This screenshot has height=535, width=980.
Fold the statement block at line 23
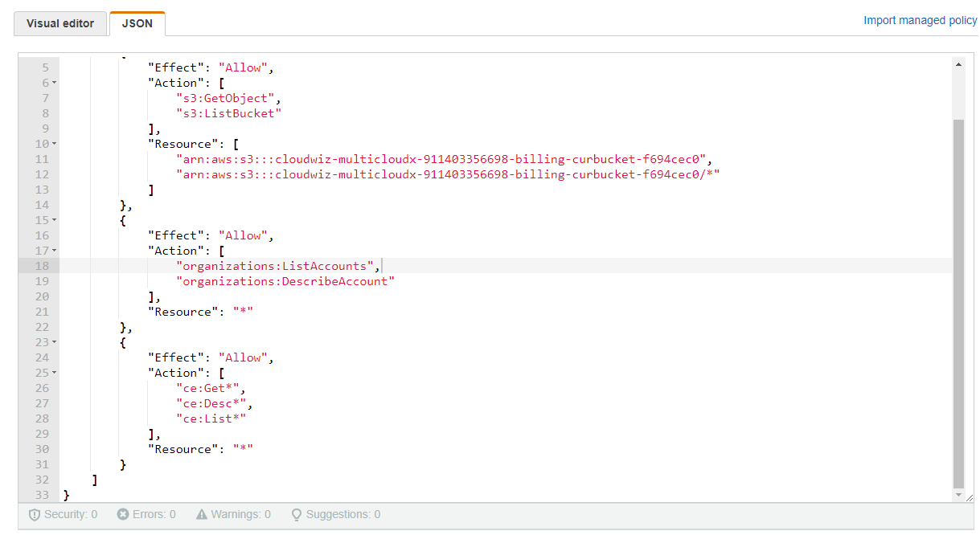point(54,342)
